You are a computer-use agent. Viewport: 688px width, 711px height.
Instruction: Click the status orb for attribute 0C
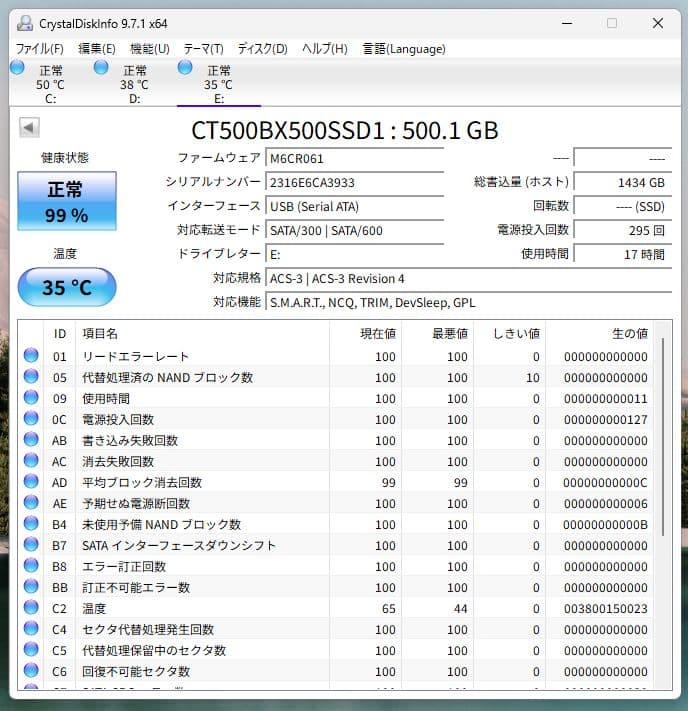click(x=31, y=418)
